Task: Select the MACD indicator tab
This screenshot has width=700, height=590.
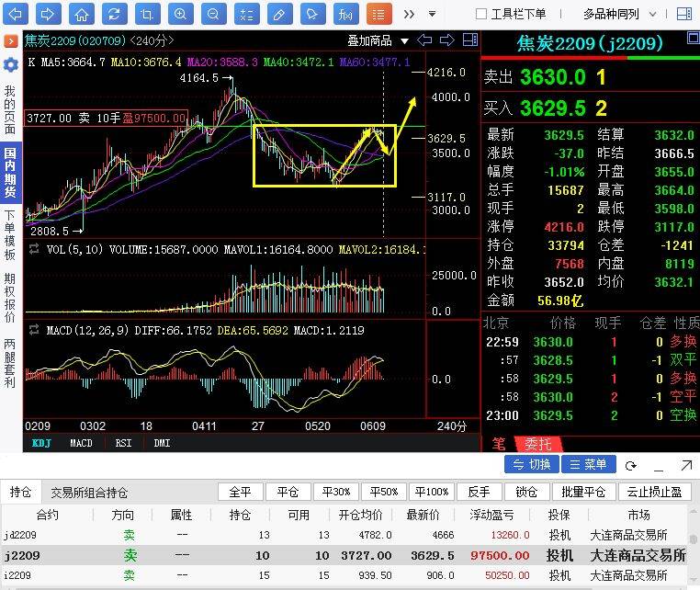Action: (x=81, y=443)
